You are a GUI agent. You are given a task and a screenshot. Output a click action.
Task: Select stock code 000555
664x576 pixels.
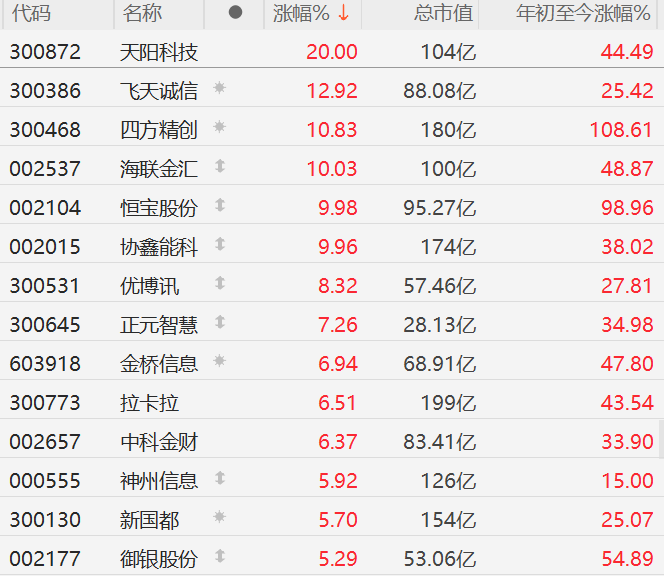click(45, 481)
